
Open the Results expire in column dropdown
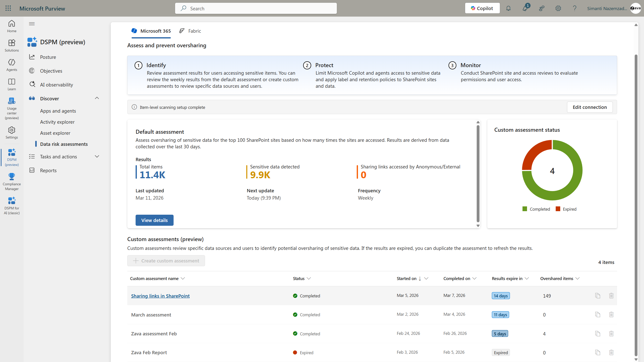(527, 279)
